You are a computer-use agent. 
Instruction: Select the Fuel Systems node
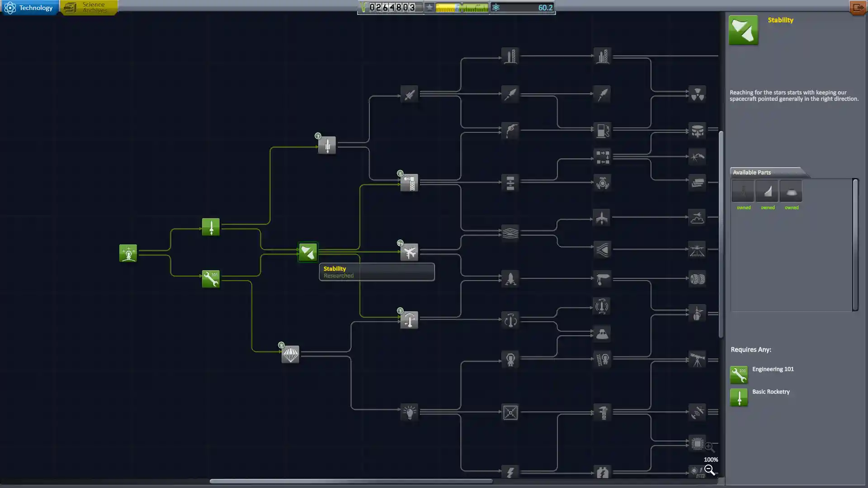point(510,131)
